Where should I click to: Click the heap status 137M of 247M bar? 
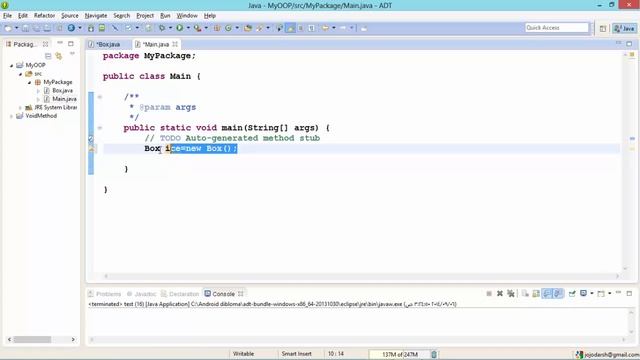400,354
